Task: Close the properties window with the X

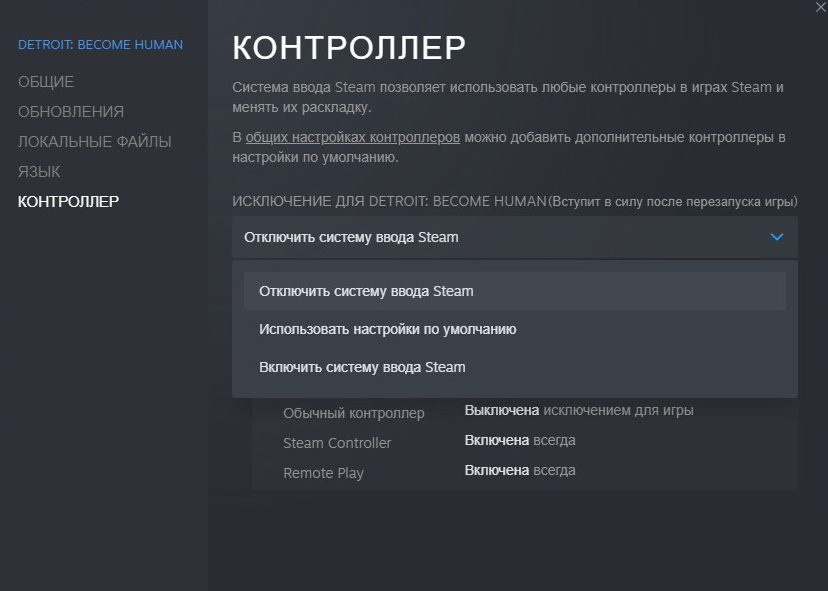Action: coord(821,6)
